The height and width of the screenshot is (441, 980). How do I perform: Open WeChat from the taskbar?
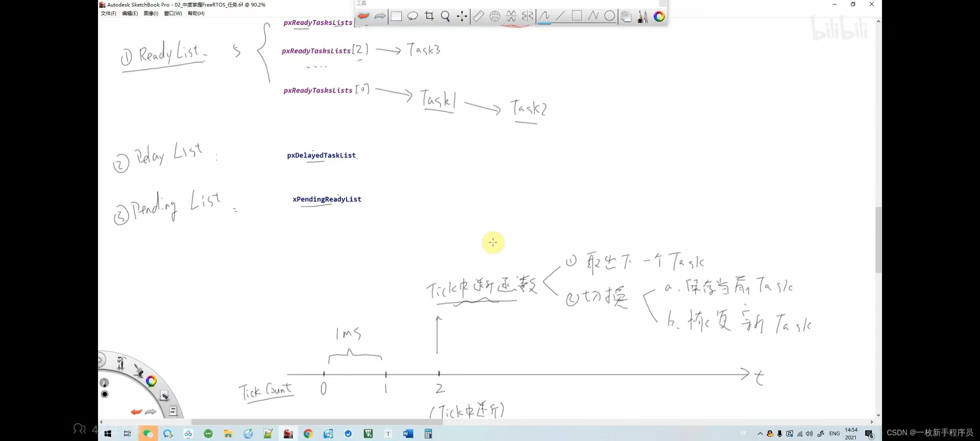point(148,434)
